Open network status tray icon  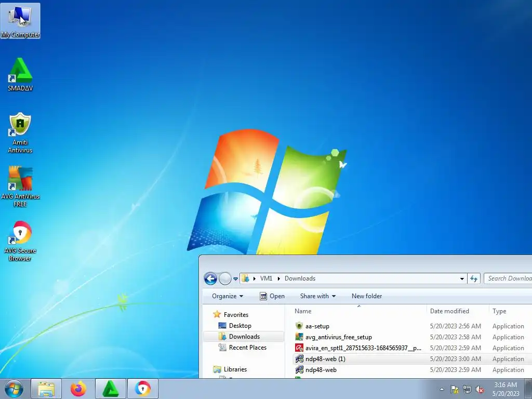tap(467, 389)
